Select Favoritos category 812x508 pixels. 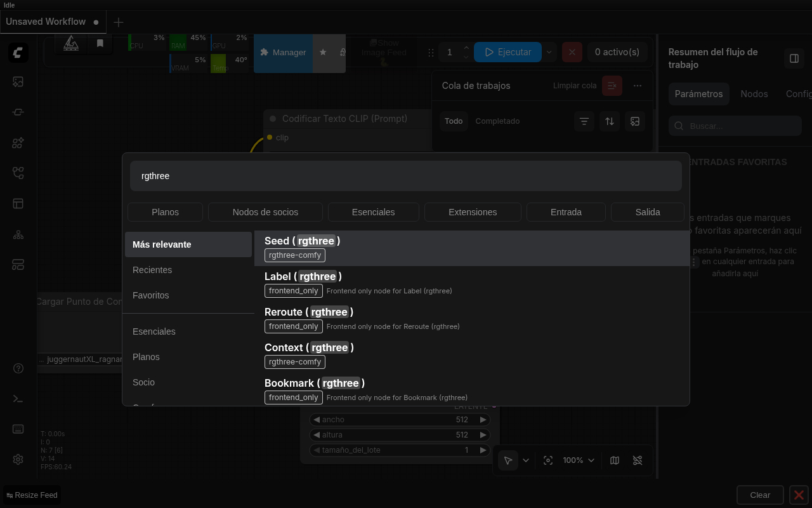click(188, 295)
